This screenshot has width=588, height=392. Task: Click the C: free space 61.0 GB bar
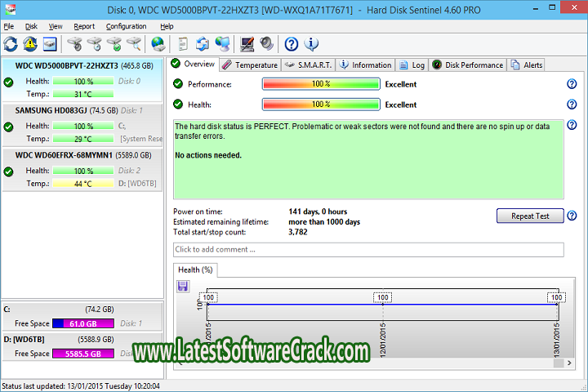(x=83, y=323)
